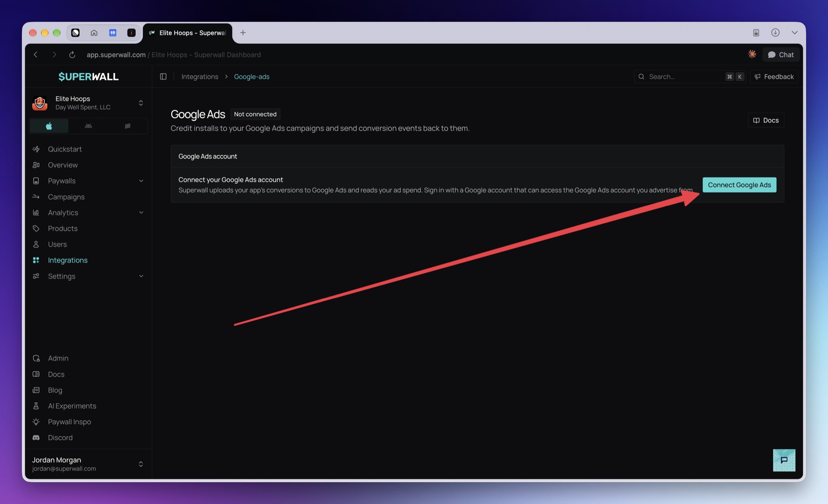Open the calendar pinned tab
The width and height of the screenshot is (828, 504).
coord(113,33)
